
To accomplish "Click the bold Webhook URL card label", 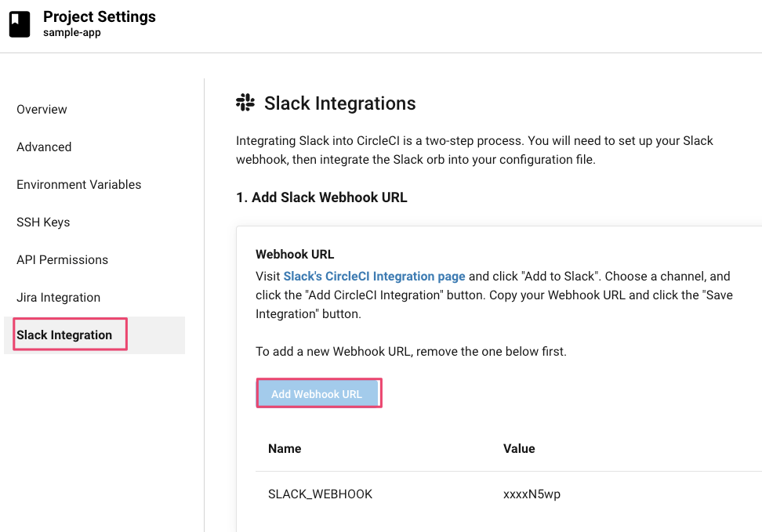I will point(295,255).
